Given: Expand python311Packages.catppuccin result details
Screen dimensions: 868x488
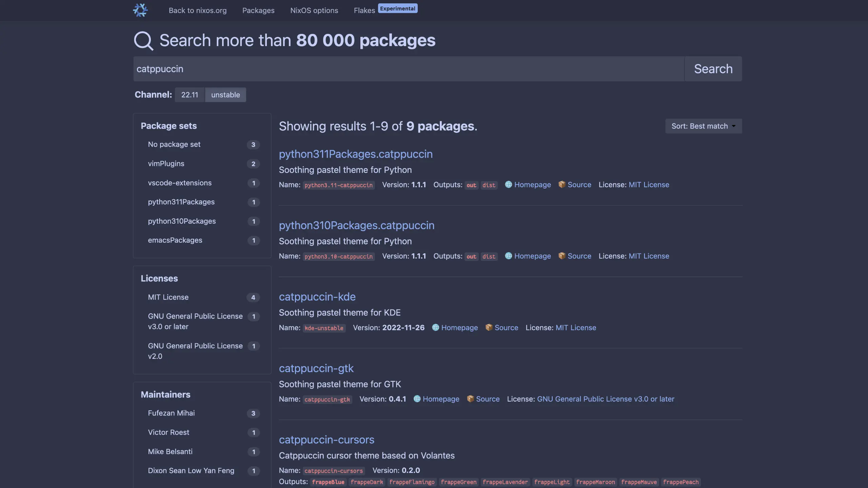Looking at the screenshot, I should click(x=356, y=154).
